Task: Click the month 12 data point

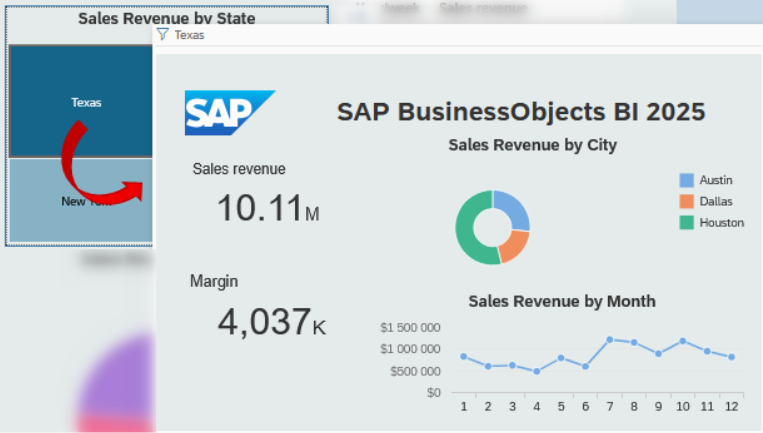Action: [x=731, y=357]
